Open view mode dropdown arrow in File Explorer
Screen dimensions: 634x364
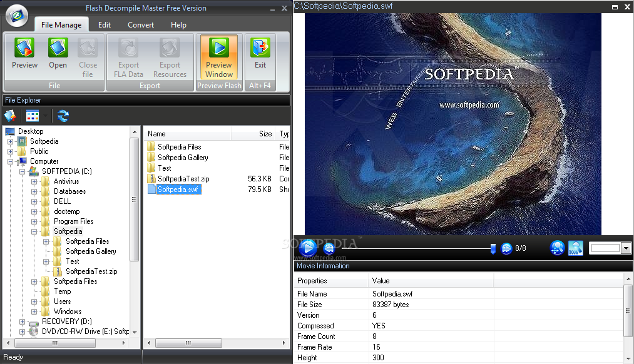pos(45,116)
